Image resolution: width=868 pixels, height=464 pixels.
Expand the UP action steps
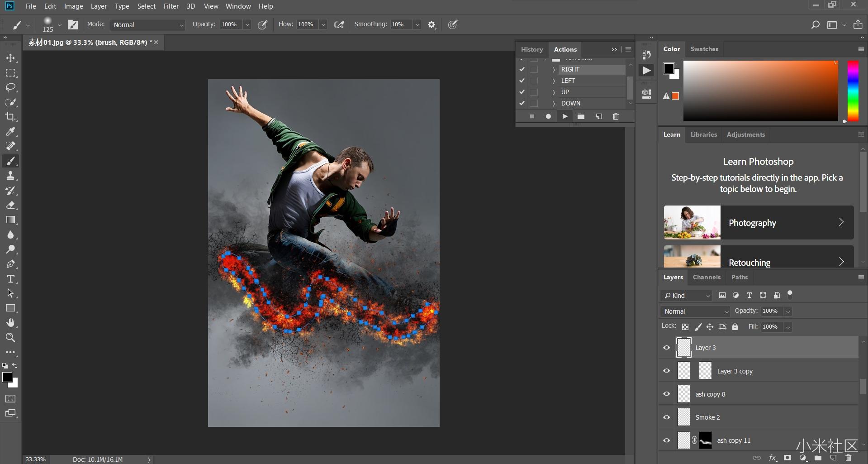tap(554, 92)
